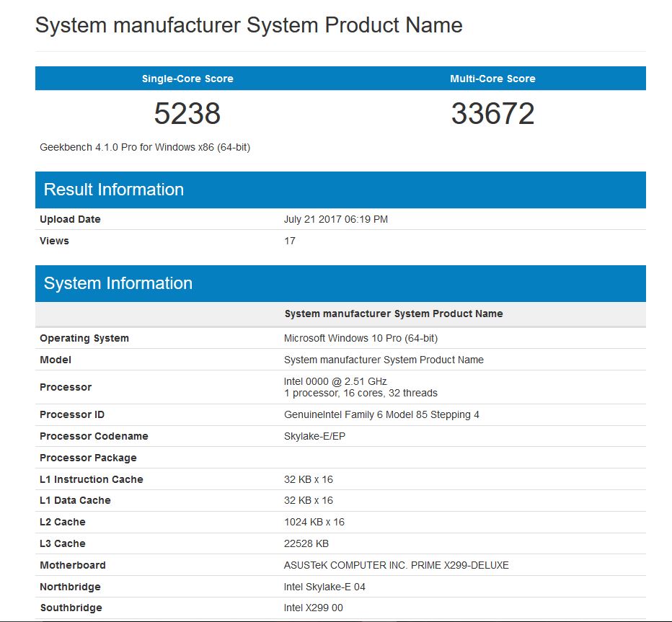
Task: Select the 16 cores, 32 threads line
Action: coord(361,394)
